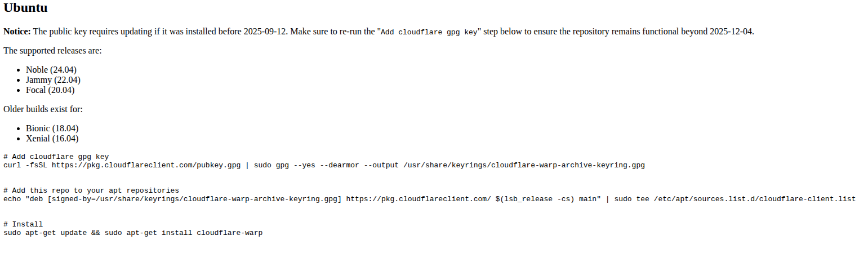Viewport: 868px width, 253px height.
Task: Select the Jammy (22.04) list item
Action: pyautogui.click(x=53, y=80)
